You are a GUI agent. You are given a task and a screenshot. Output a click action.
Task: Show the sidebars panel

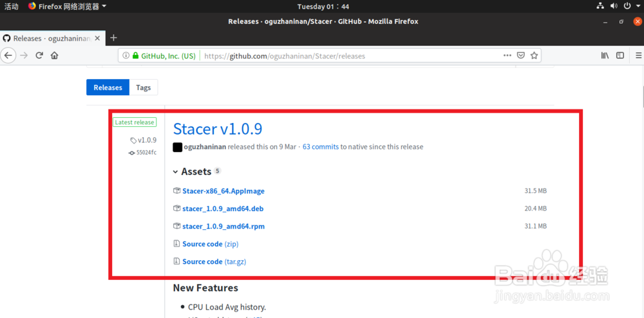(620, 55)
